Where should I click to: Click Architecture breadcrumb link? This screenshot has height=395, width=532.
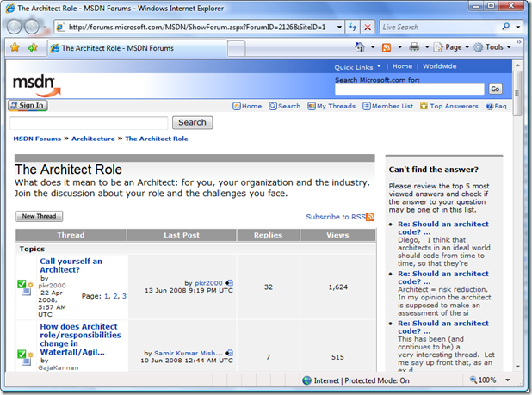93,139
